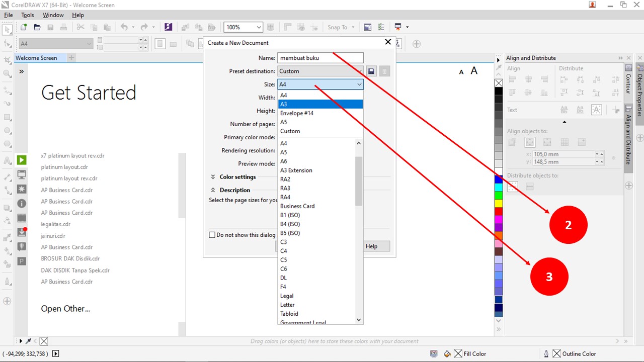
Task: Open the Preset destination Custom dropdown
Action: [320, 71]
